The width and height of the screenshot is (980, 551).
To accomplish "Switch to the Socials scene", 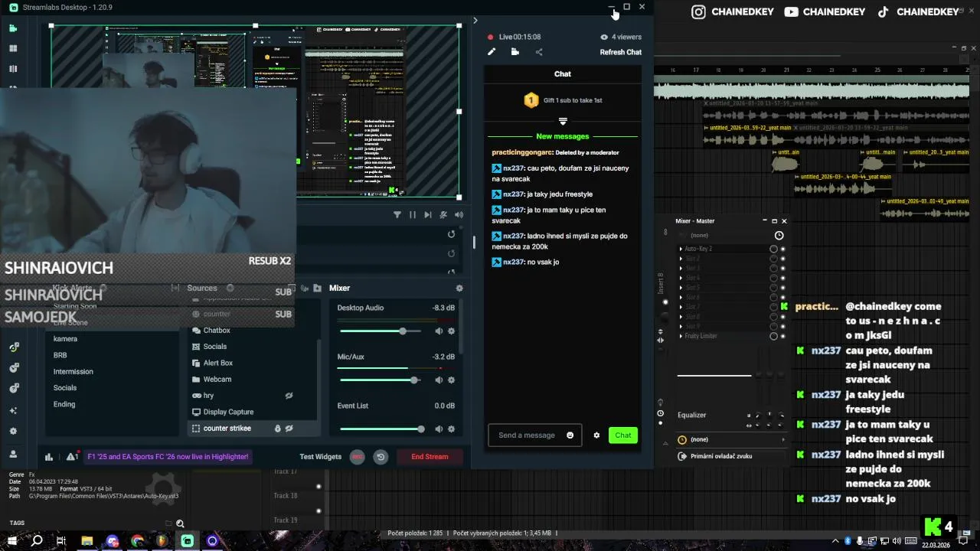I will coord(65,388).
